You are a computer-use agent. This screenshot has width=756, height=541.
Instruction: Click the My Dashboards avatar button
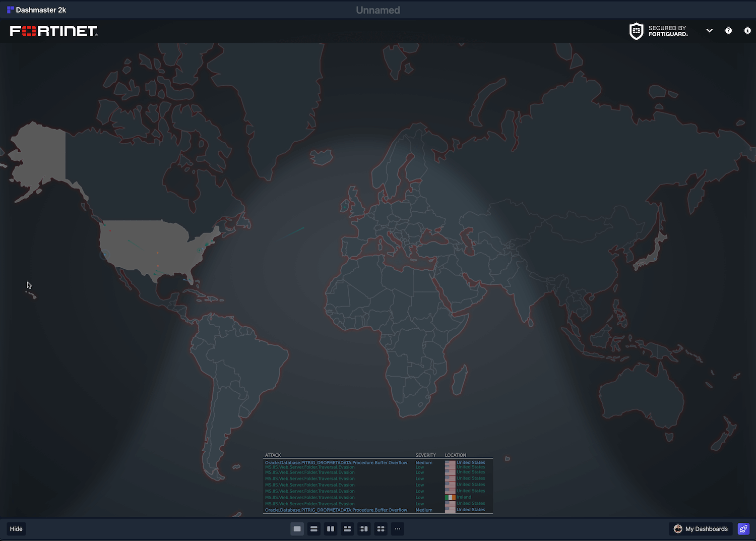(x=679, y=528)
